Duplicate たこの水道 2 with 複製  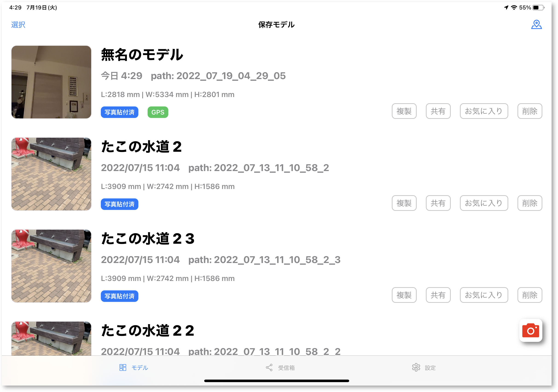click(x=404, y=203)
